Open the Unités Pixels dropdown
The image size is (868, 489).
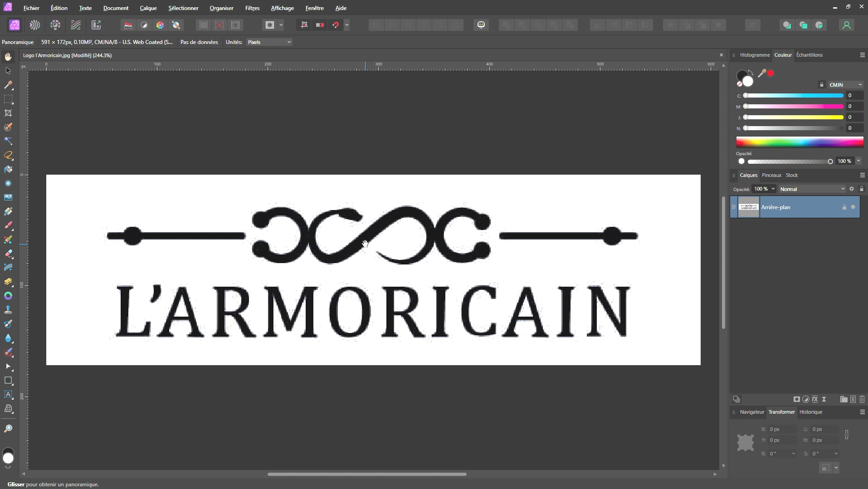coord(269,42)
